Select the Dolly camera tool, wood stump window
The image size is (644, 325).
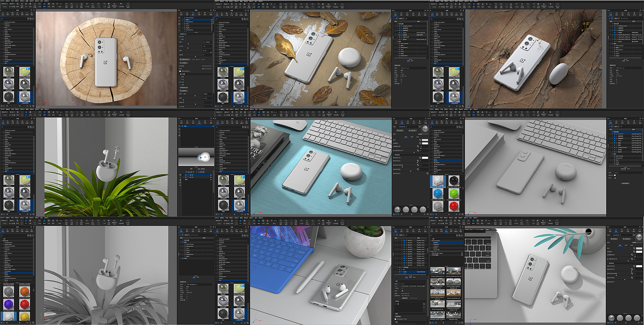[x=53, y=4]
